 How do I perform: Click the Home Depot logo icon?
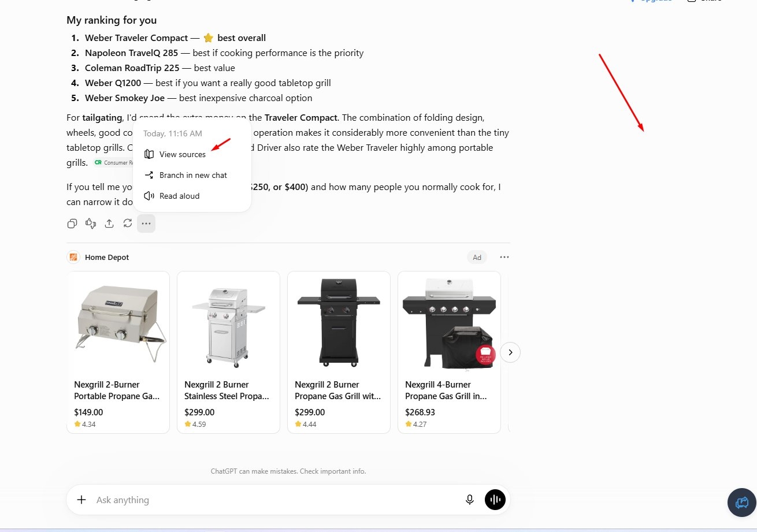click(x=73, y=257)
